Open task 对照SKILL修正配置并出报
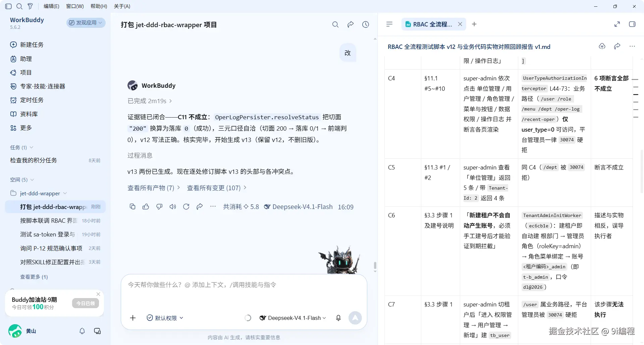The image size is (644, 345). coord(55,262)
